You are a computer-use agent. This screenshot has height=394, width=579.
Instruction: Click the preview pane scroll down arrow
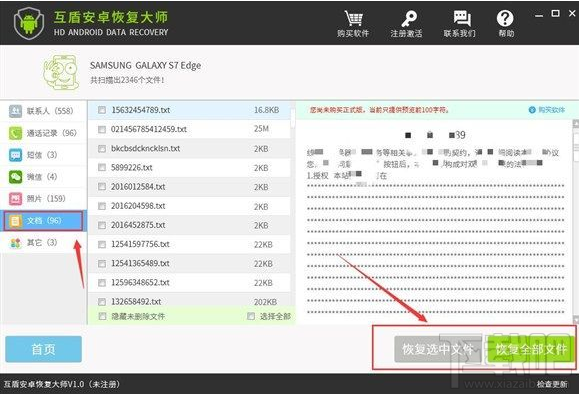click(576, 320)
